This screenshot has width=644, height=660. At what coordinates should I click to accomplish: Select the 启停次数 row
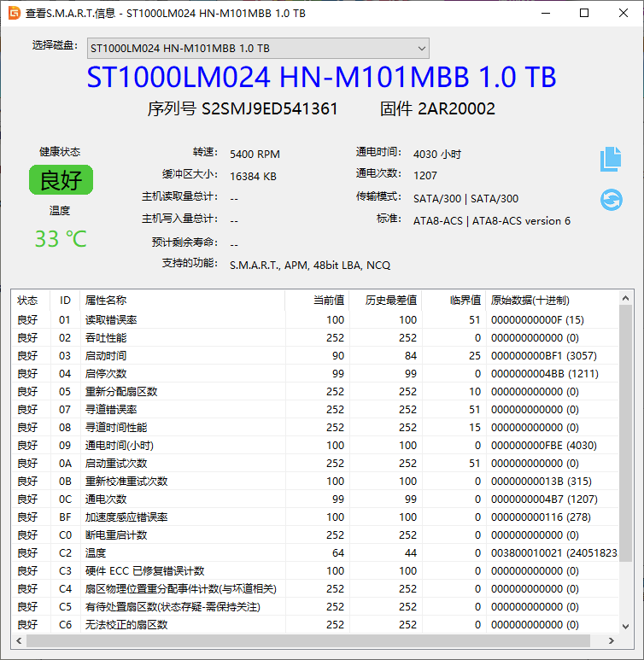pos(315,373)
